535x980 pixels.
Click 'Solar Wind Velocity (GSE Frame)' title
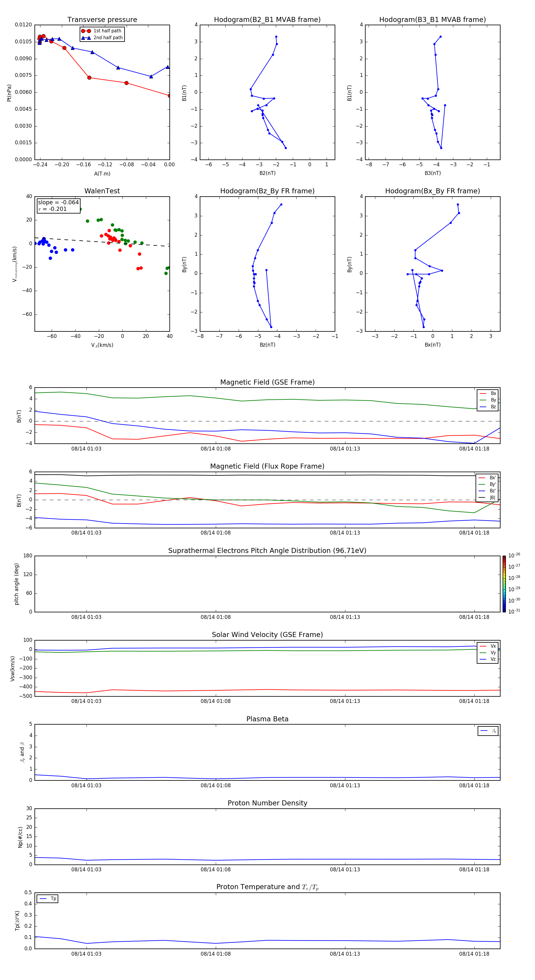267,635
